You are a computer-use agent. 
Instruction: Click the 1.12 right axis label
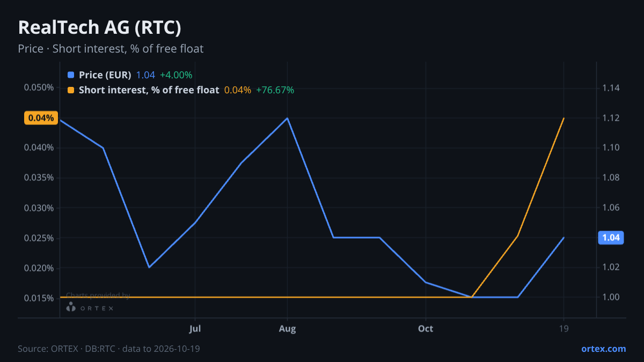611,118
